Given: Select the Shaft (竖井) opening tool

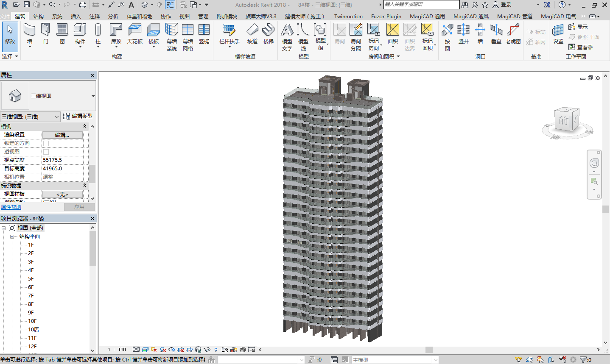Looking at the screenshot, I should click(x=464, y=34).
